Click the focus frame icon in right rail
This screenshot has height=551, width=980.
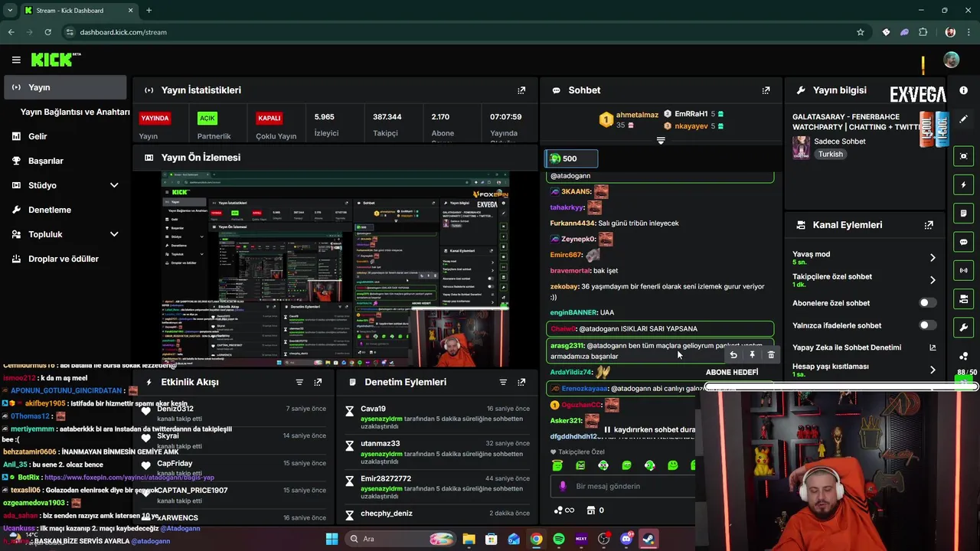tap(963, 156)
